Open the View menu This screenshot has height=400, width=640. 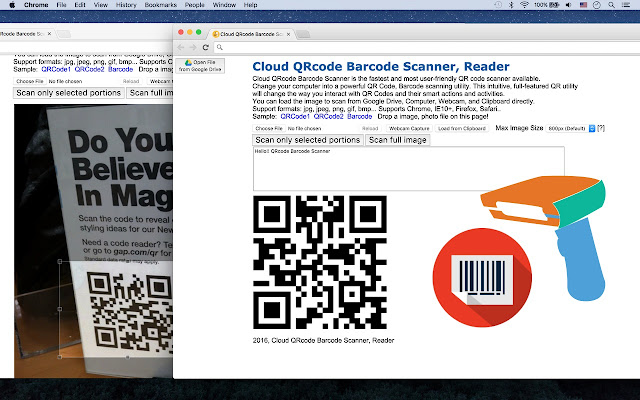click(100, 5)
